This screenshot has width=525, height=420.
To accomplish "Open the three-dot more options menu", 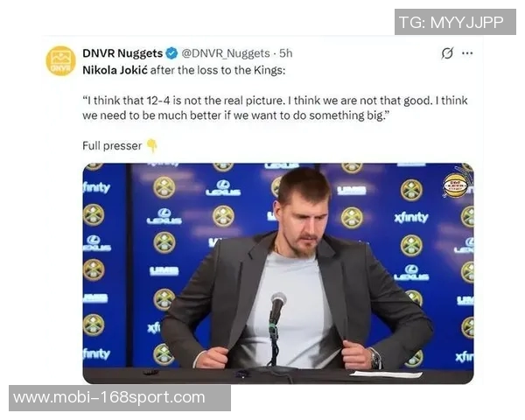I will pyautogui.click(x=467, y=52).
